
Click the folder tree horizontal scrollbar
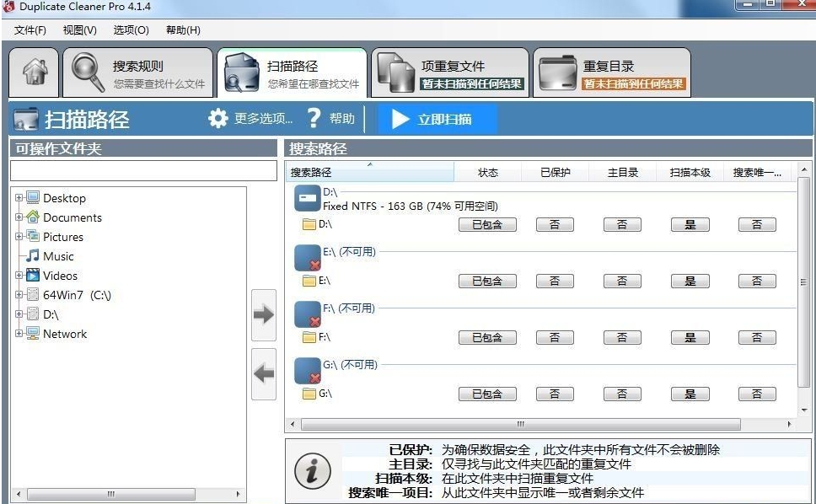pos(111,494)
